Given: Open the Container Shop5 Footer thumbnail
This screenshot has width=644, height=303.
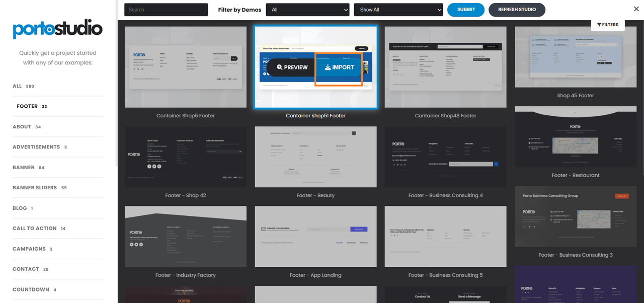Looking at the screenshot, I should tap(186, 67).
